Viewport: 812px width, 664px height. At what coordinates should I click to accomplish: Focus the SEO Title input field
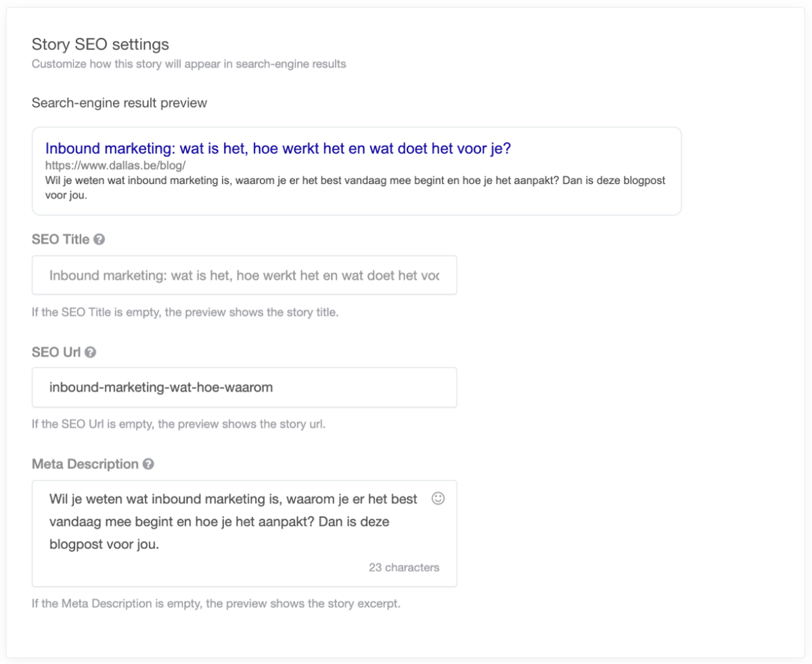[244, 275]
